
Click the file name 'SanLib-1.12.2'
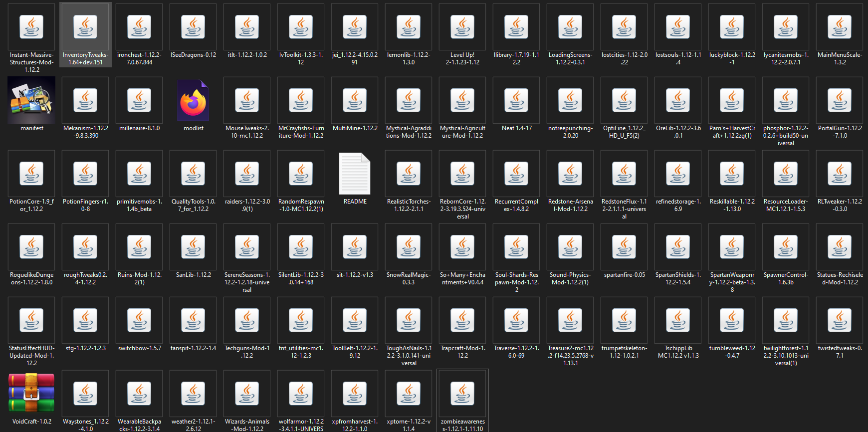pyautogui.click(x=193, y=275)
